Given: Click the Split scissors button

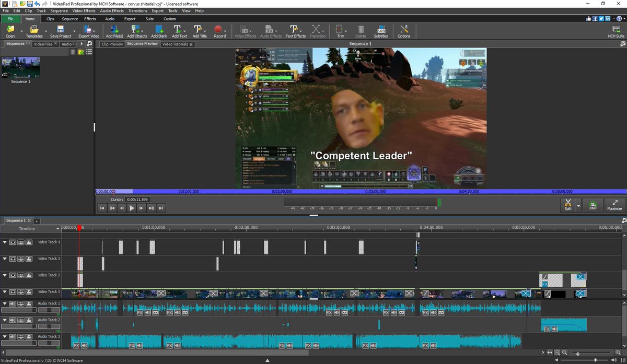Looking at the screenshot, I should (x=568, y=205).
